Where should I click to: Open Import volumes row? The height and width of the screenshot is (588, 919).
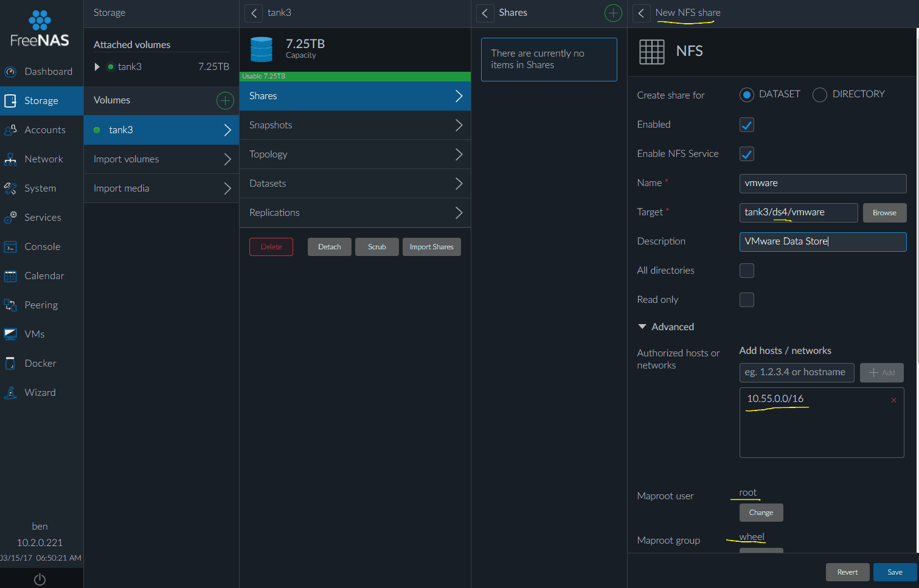pyautogui.click(x=161, y=159)
